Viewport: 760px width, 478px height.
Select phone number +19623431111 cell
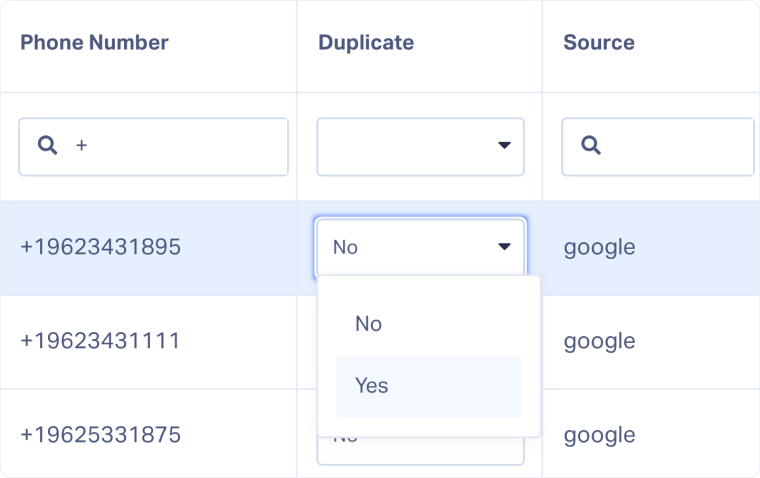coord(100,341)
